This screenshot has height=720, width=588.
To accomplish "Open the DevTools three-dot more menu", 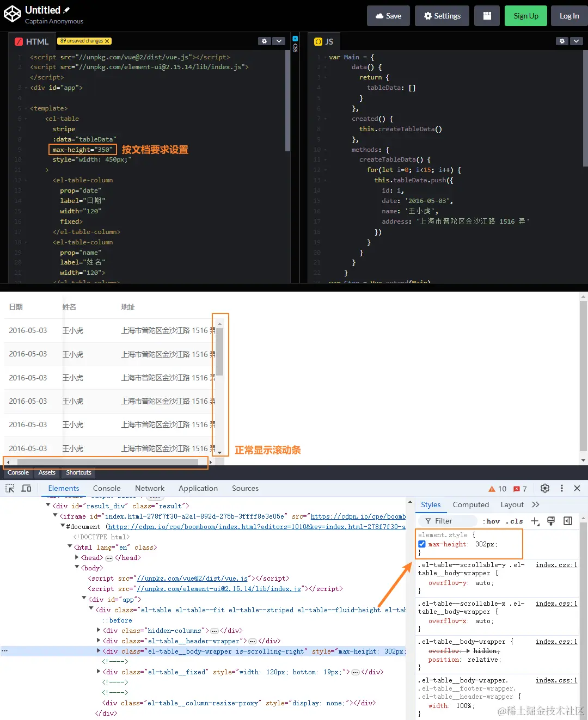I will coord(562,488).
